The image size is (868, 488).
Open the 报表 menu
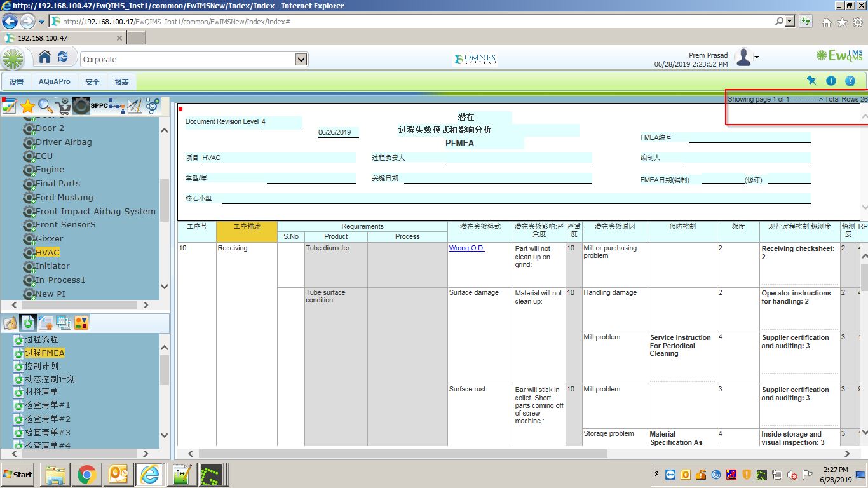(x=121, y=82)
